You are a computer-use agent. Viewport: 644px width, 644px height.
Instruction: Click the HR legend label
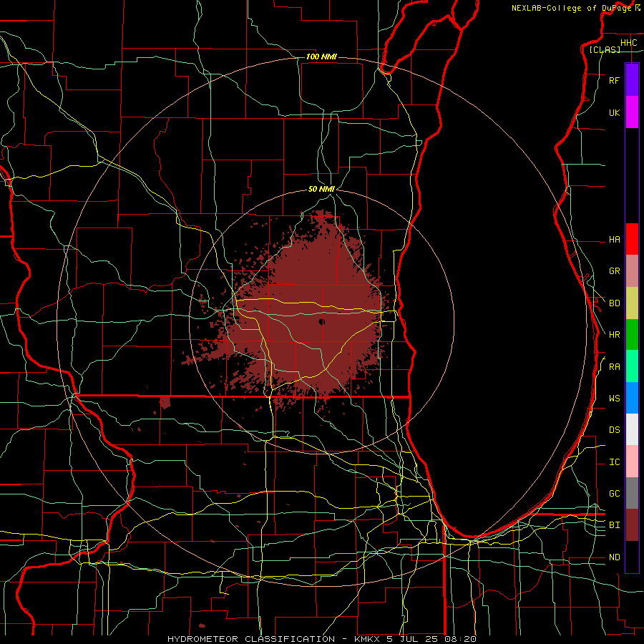coord(614,335)
